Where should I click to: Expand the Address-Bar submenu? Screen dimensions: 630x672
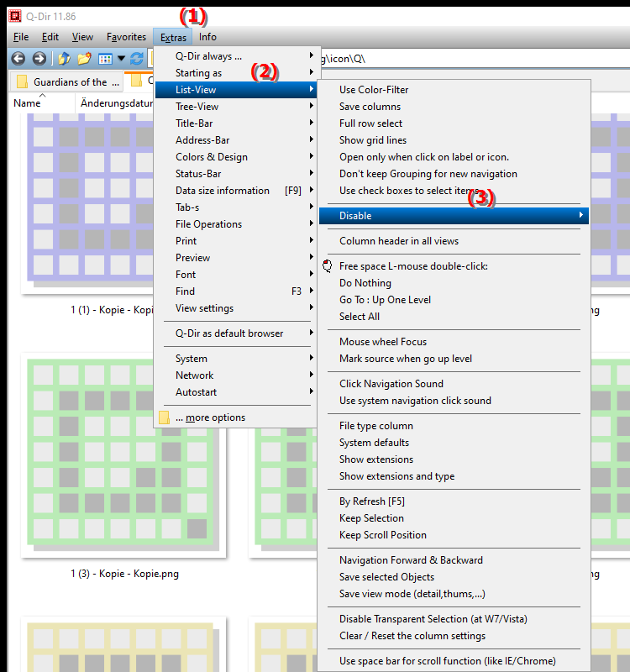click(236, 140)
